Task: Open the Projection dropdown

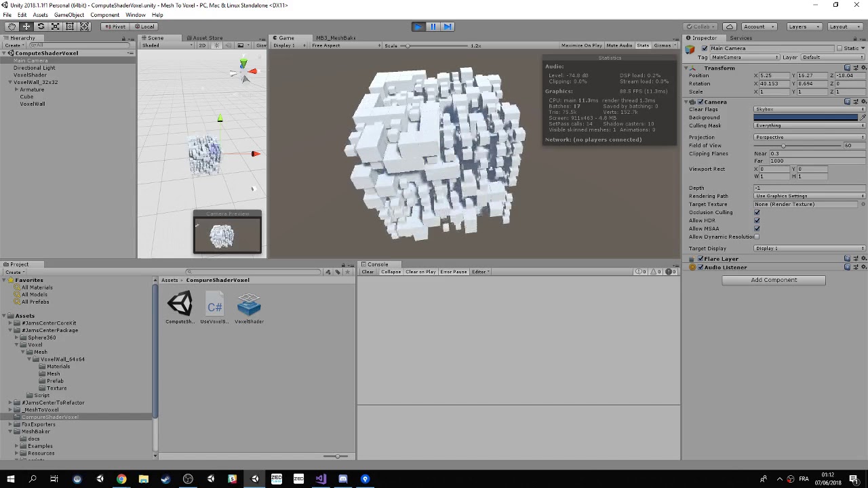Action: [810, 137]
